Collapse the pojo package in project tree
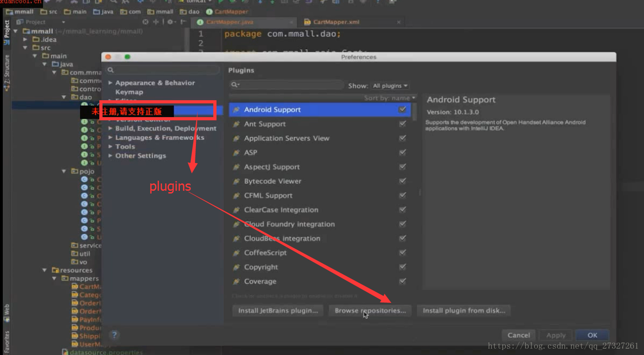 (x=64, y=171)
